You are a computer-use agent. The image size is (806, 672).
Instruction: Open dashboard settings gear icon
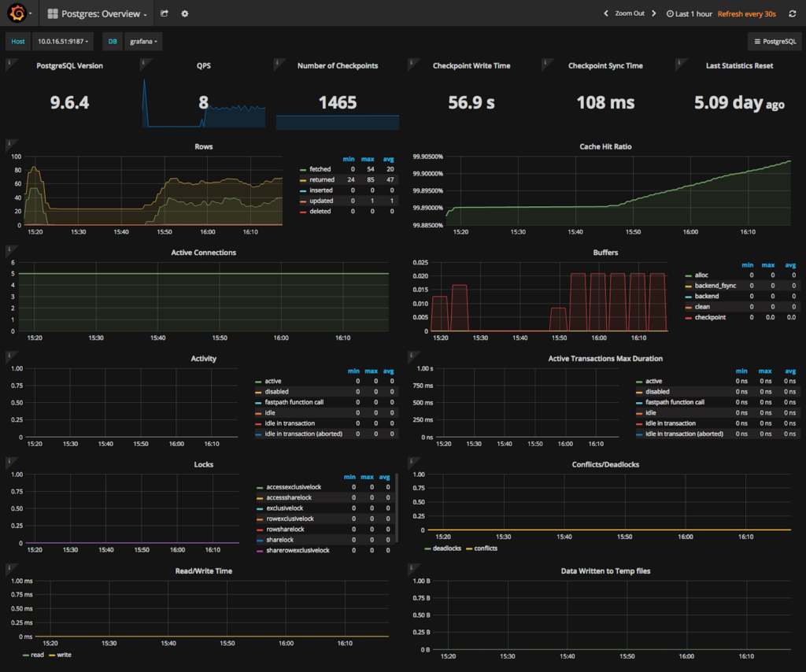coord(185,14)
